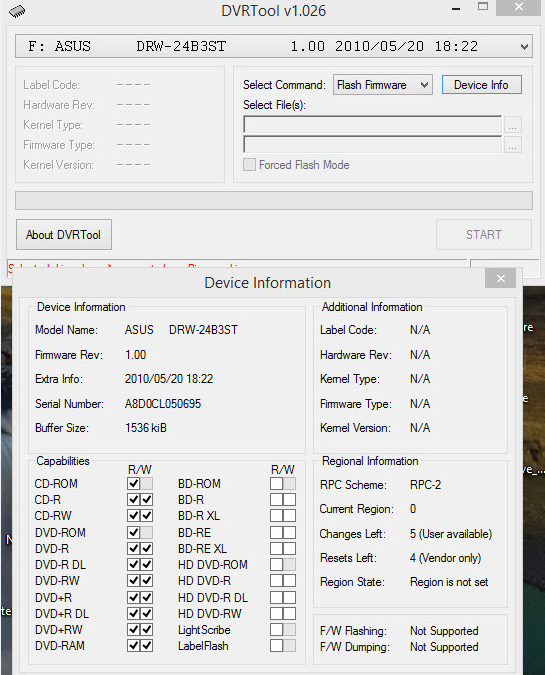Screen dimensions: 545x675
Task: Click the LabelFlash read checkbox
Action: point(276,645)
